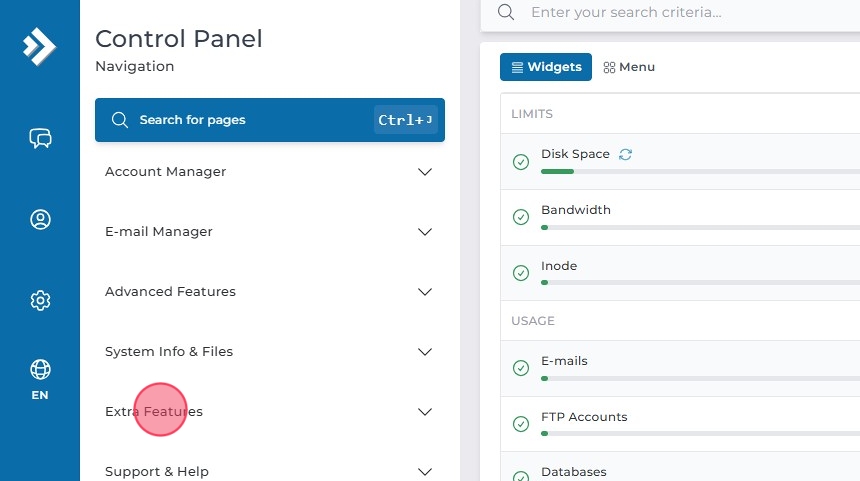Viewport: 860px width, 481px height.
Task: Click the Enter your search criteria field
Action: pos(680,13)
